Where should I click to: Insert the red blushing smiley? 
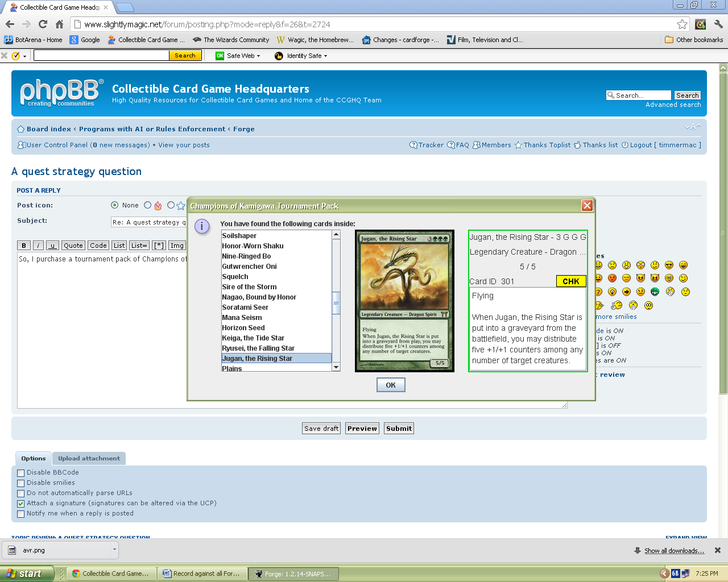click(612, 278)
